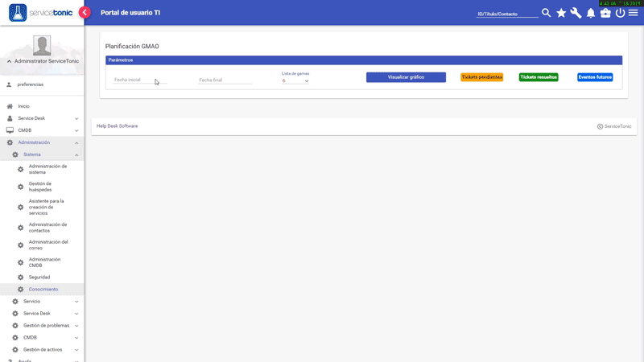Open Inicio from the sidebar
This screenshot has height=362, width=644.
[24, 106]
